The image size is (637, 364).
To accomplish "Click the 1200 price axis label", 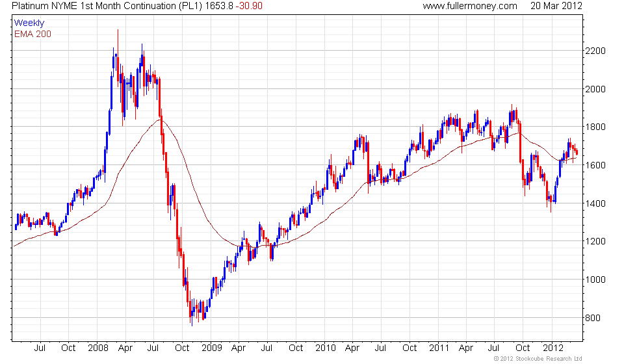I will (595, 241).
